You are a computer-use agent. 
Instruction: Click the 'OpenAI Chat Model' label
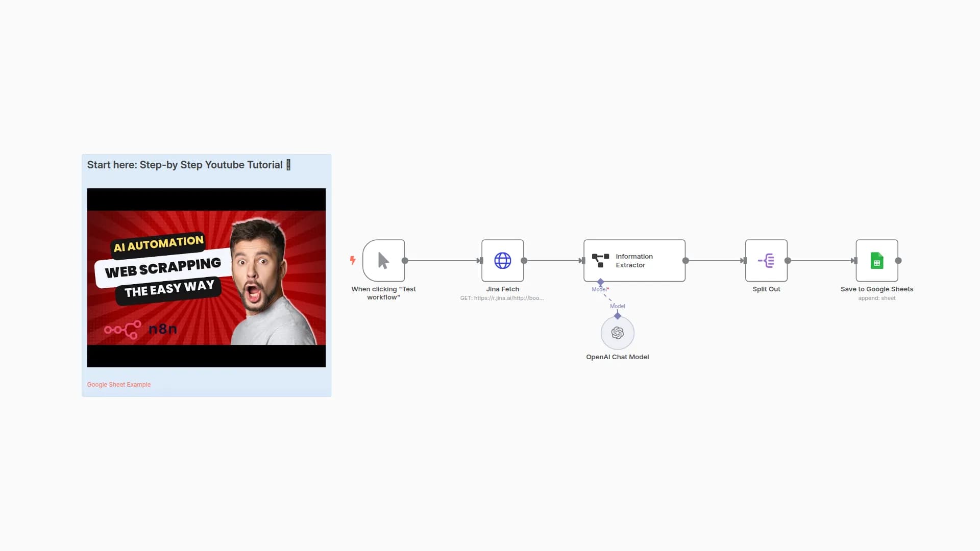tap(617, 357)
